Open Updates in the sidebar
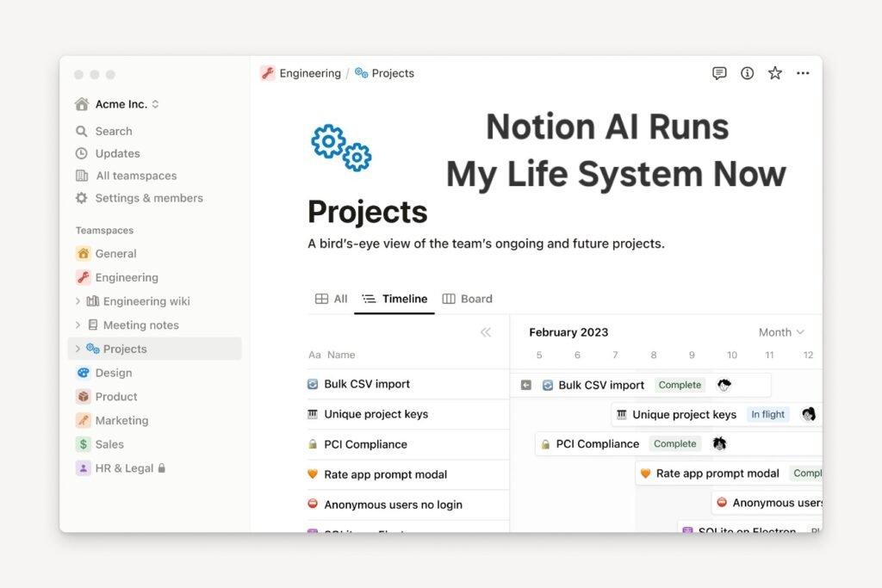Screen dimensions: 882x588 coord(117,153)
